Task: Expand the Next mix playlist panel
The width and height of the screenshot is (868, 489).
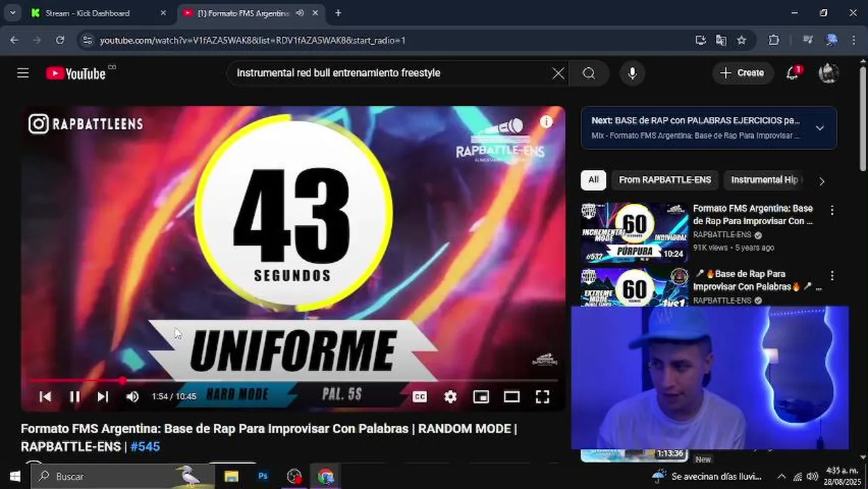Action: click(820, 128)
